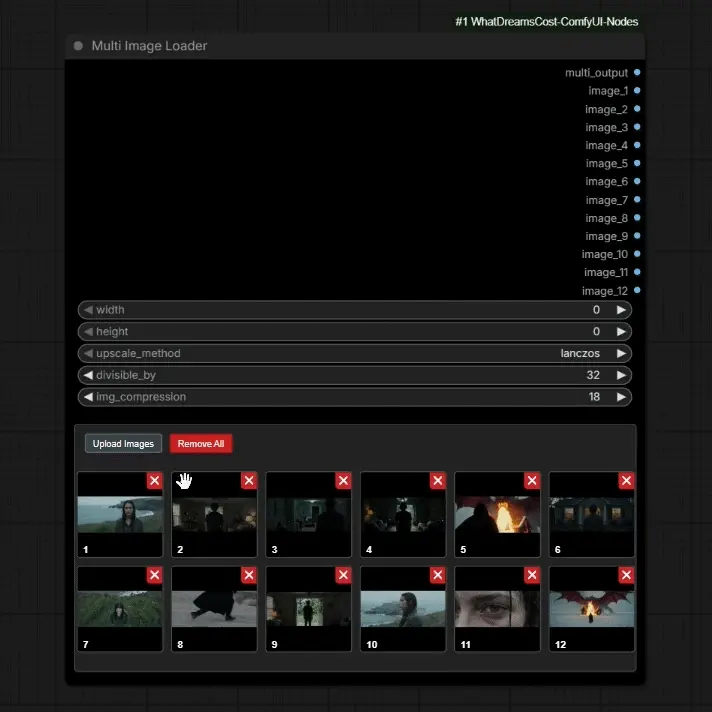The image size is (712, 712).
Task: Select thumbnail 6 of the house at night
Action: click(592, 514)
